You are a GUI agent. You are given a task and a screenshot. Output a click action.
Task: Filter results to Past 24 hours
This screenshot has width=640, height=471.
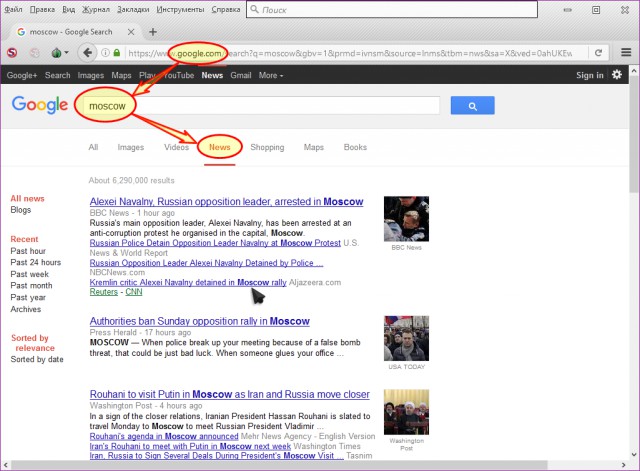(x=36, y=262)
